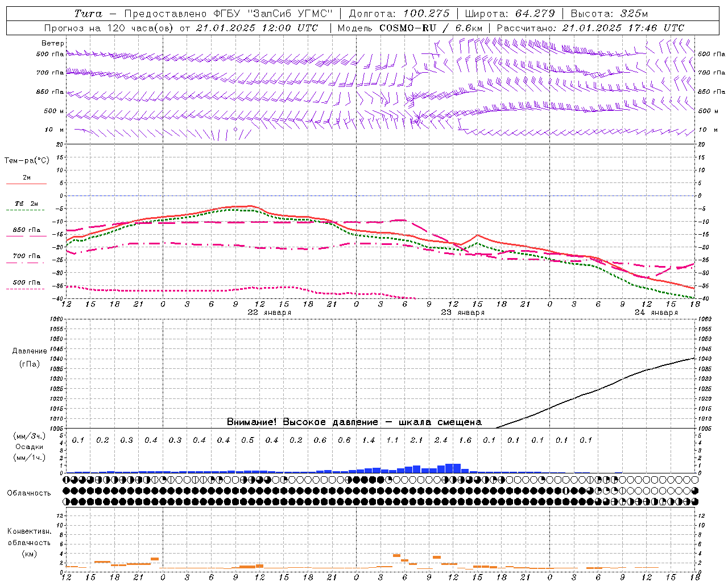The image size is (728, 582).
Task: Click the dashed line sample under "Td 2м" legend
Action: 26,210
